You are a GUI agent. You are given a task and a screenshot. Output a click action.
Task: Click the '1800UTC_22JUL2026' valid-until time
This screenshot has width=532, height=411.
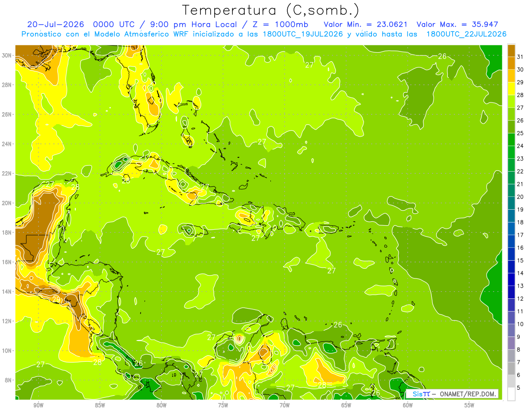point(466,34)
